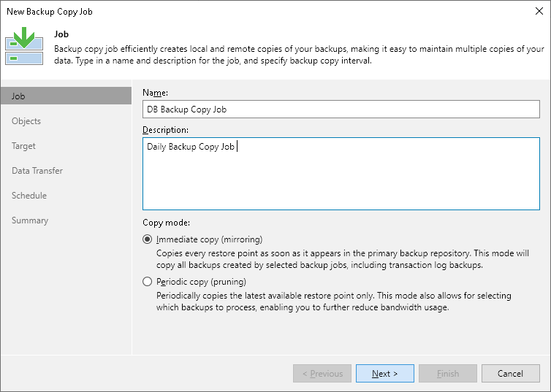Click the Previous button

[322, 374]
